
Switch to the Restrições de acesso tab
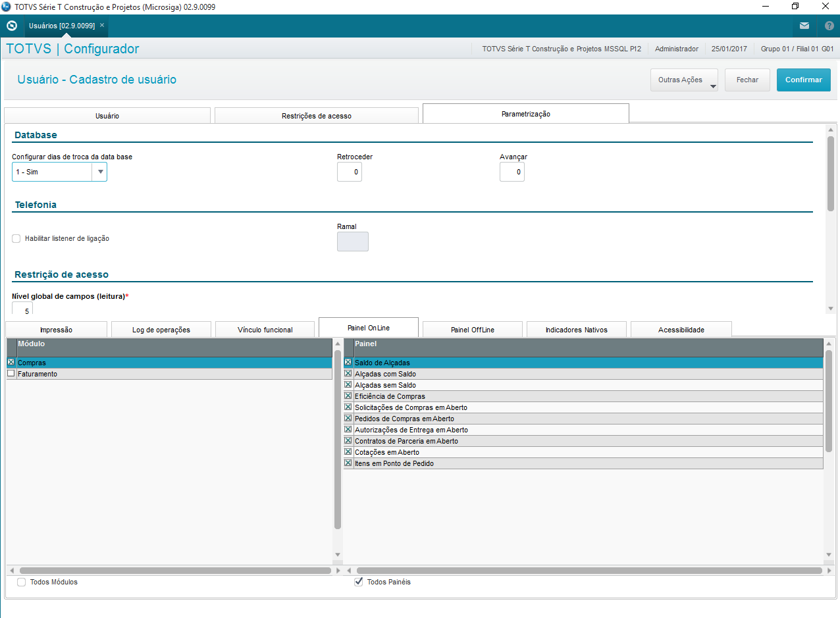point(317,115)
